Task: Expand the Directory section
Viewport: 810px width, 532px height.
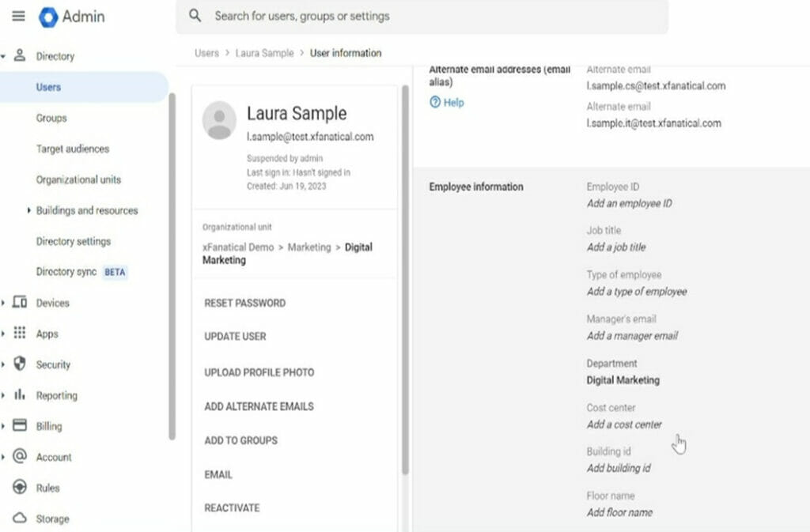Action: pos(6,56)
